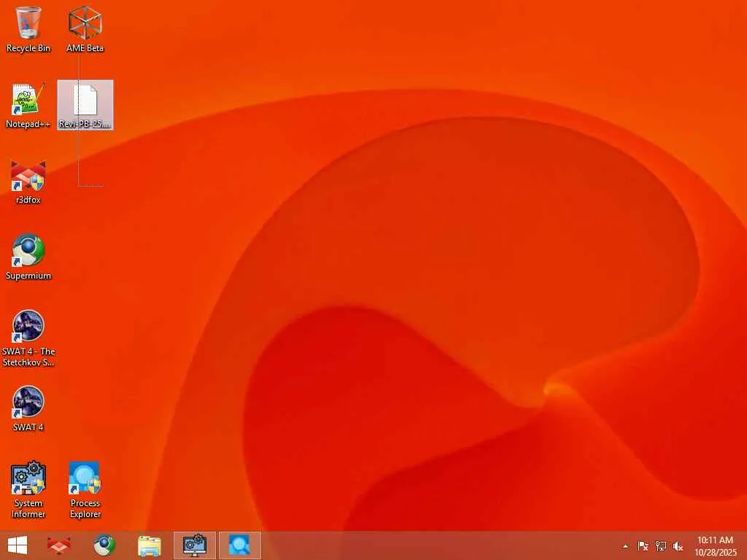The width and height of the screenshot is (747, 560).
Task: Click the 'Supermium' label text
Action: [28, 276]
